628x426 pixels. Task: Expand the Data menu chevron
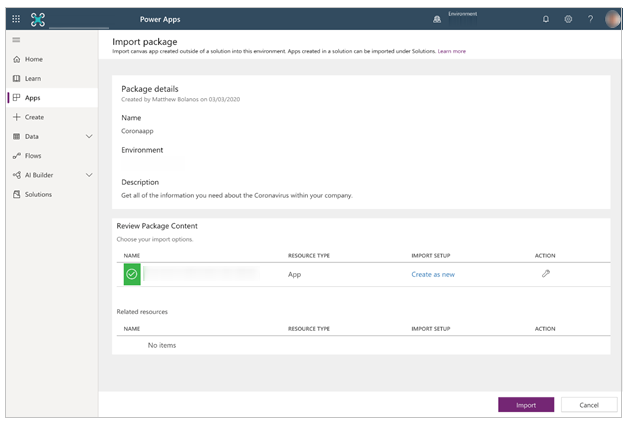(89, 136)
